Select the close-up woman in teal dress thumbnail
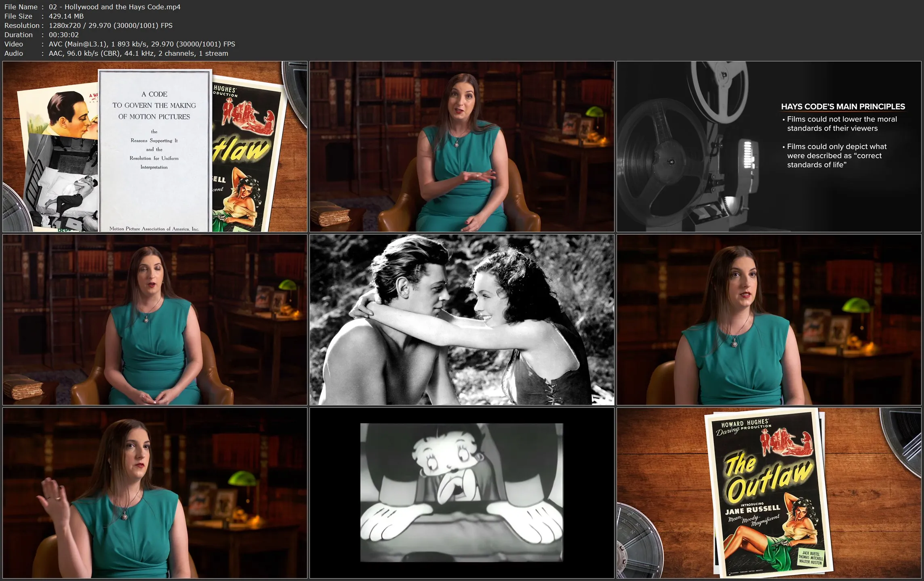924x581 pixels. point(769,320)
